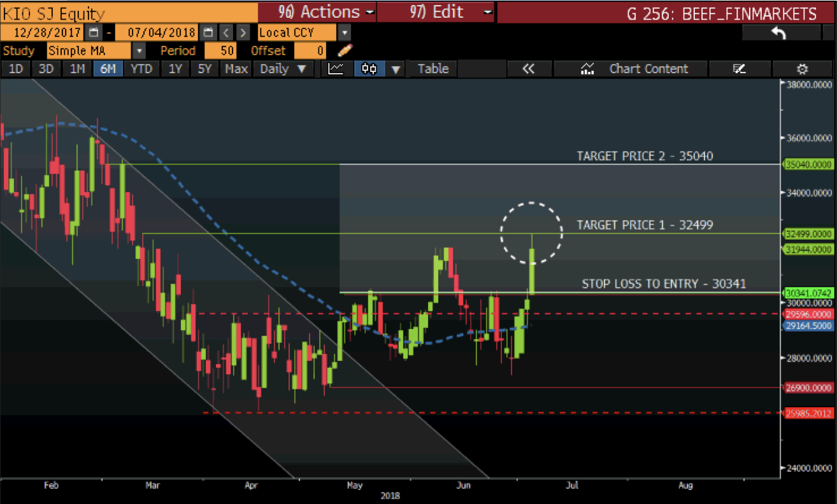The image size is (837, 504).
Task: Step date range forward with right arrow
Action: [x=243, y=32]
